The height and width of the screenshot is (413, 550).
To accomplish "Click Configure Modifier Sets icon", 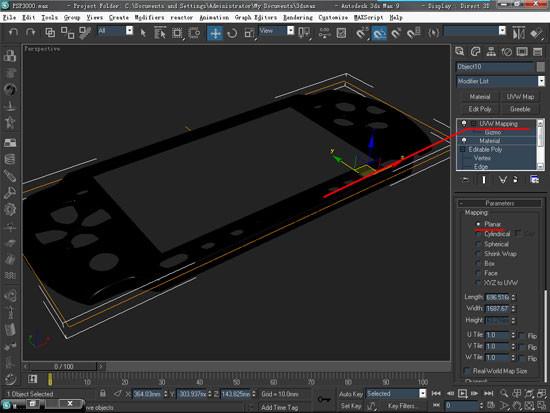I will click(535, 180).
